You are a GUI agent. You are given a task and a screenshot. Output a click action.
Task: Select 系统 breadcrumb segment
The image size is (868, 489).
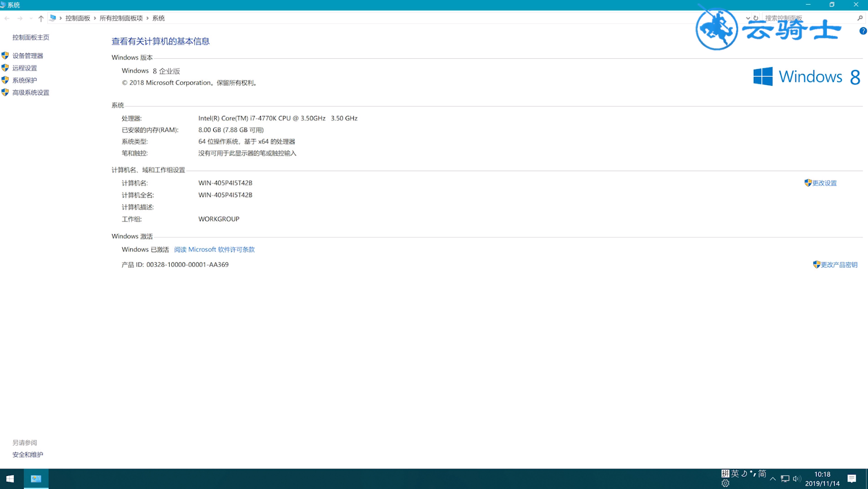158,18
